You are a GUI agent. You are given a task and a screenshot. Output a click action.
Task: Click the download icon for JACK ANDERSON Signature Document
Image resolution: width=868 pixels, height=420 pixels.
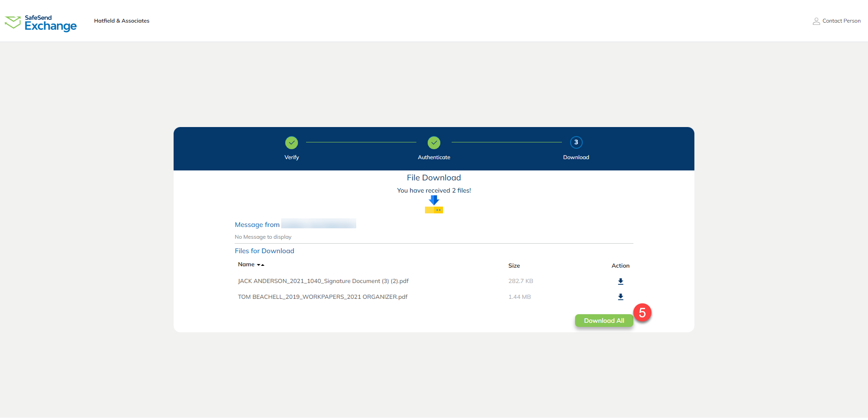tap(620, 281)
